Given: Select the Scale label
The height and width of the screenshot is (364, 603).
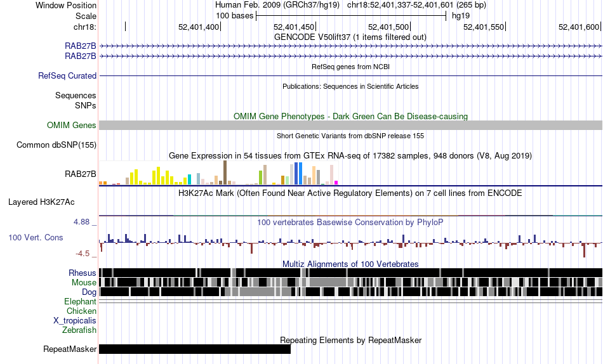Looking at the screenshot, I should click(86, 16).
